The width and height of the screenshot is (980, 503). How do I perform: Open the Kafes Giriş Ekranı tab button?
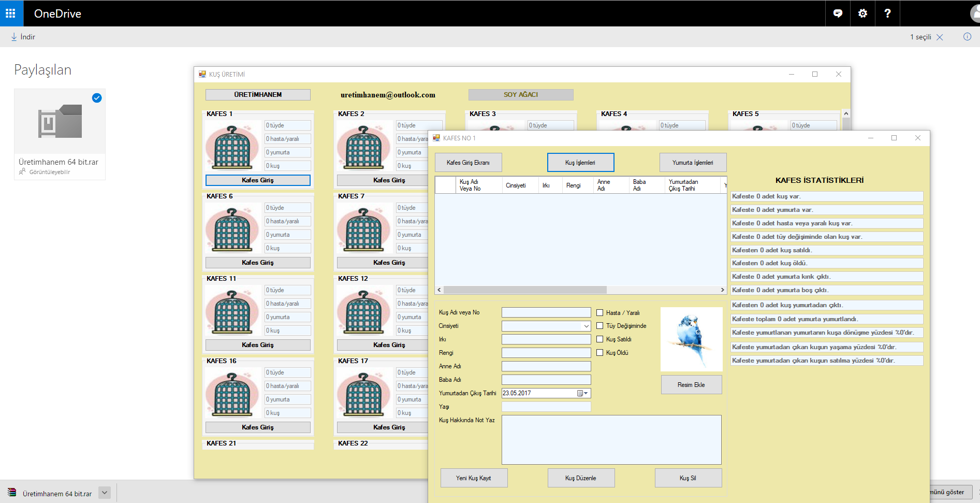(468, 163)
